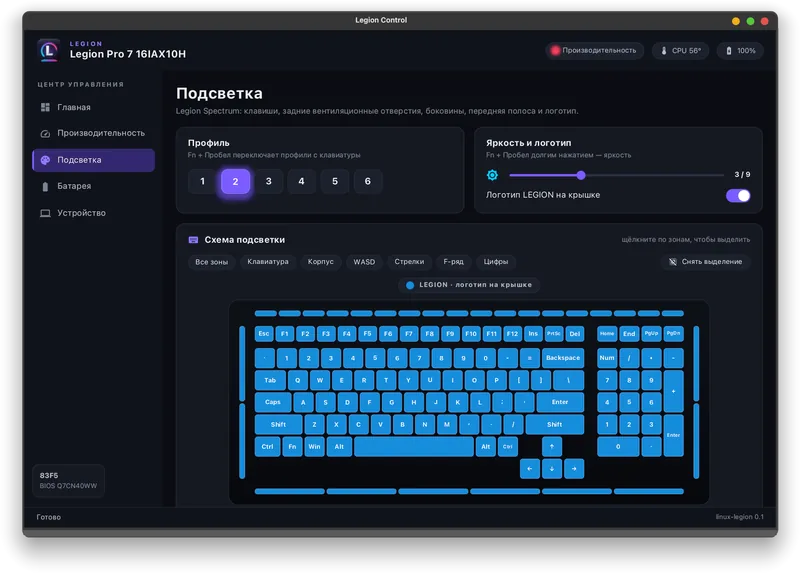Go to Производительность in the sidebar
The height and width of the screenshot is (573, 800).
93,133
